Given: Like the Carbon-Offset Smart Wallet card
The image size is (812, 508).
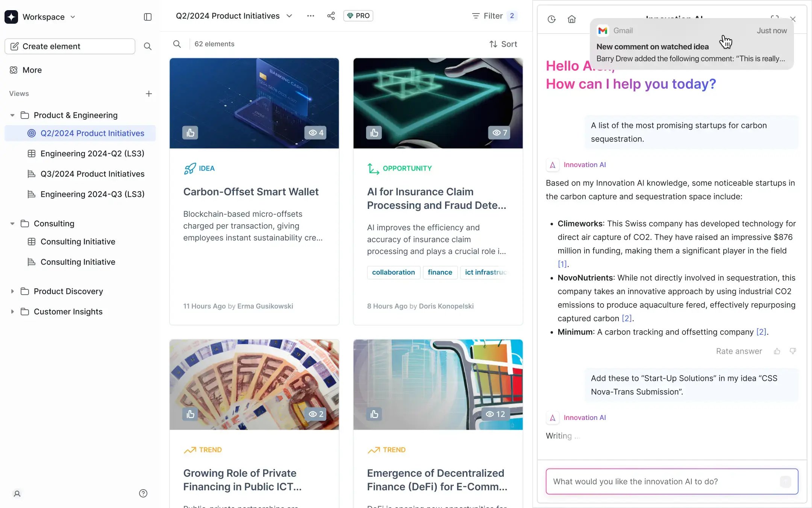Looking at the screenshot, I should click(x=190, y=132).
